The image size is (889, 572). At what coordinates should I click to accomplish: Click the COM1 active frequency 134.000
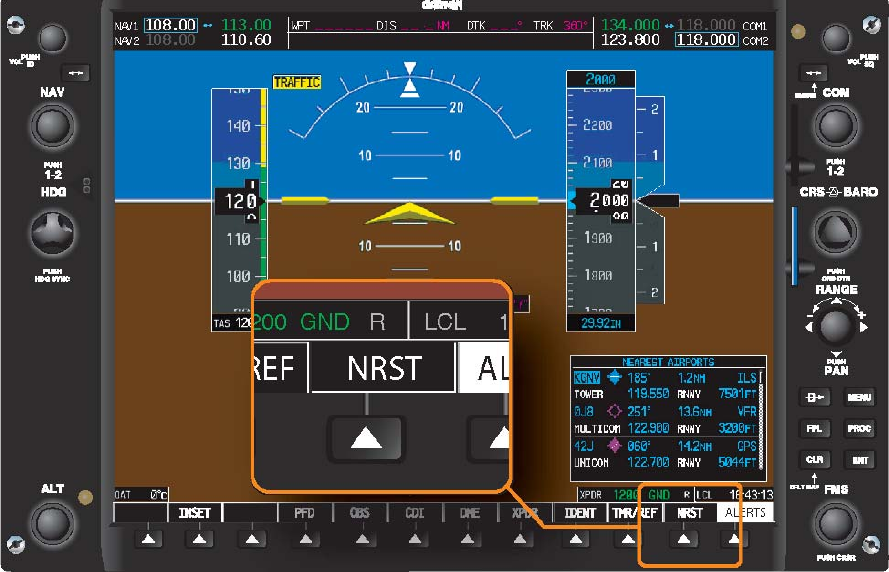[630, 25]
